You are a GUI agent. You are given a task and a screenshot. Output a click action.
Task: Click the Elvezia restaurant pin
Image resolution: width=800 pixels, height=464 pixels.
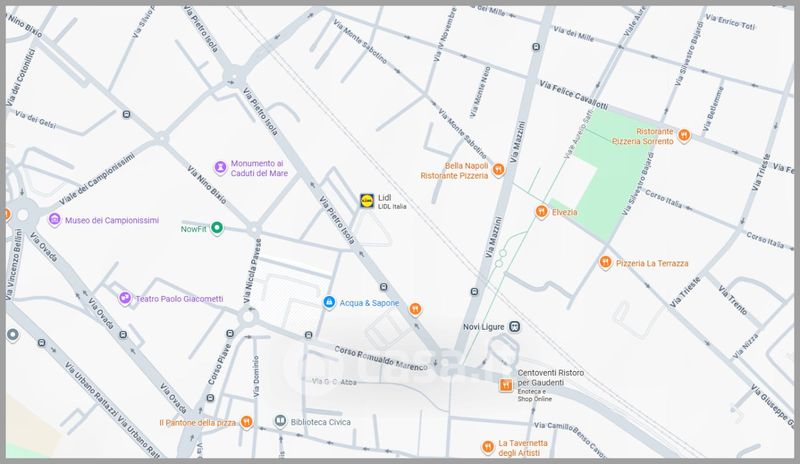(x=540, y=211)
